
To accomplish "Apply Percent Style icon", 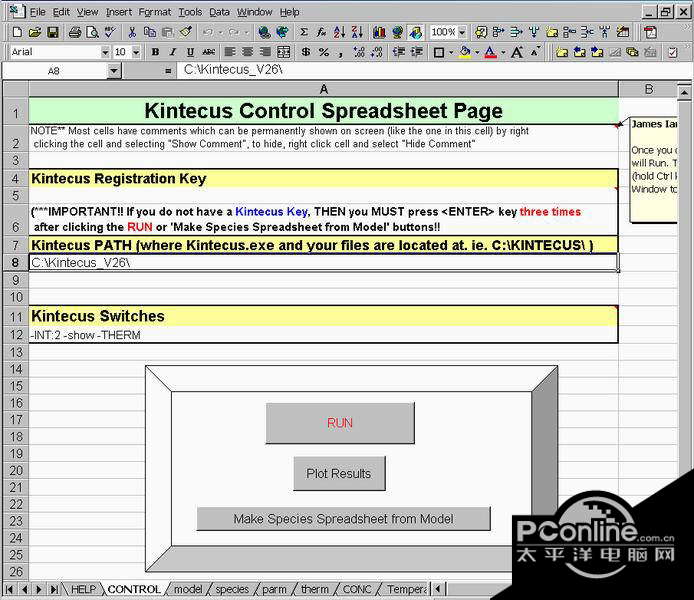I will tap(324, 52).
